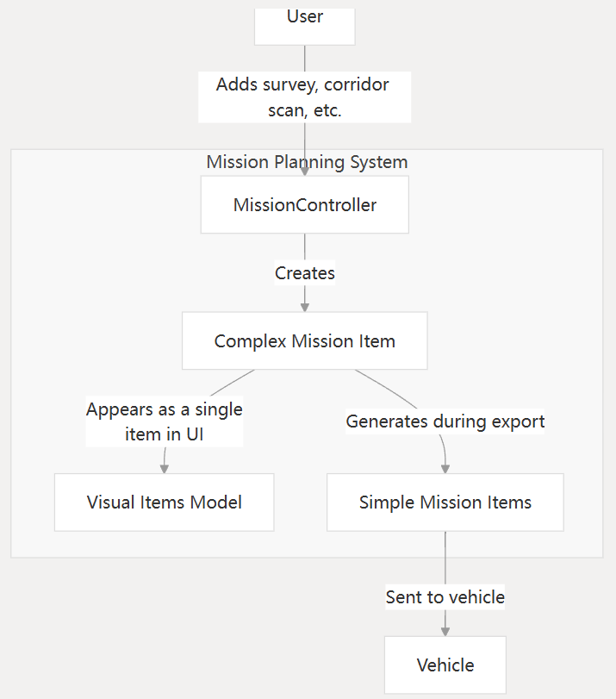Click the 'Mission Planning System' group title
This screenshot has height=699, width=616.
point(307,162)
